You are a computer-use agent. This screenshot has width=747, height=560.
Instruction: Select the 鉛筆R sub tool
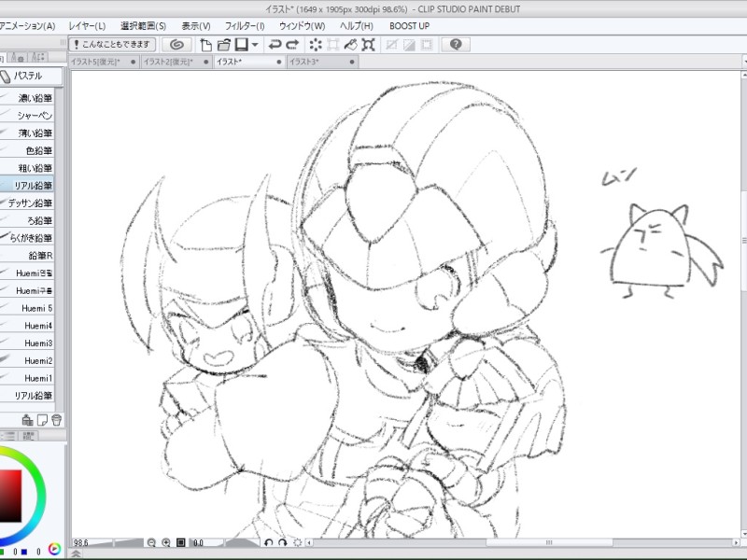27,256
